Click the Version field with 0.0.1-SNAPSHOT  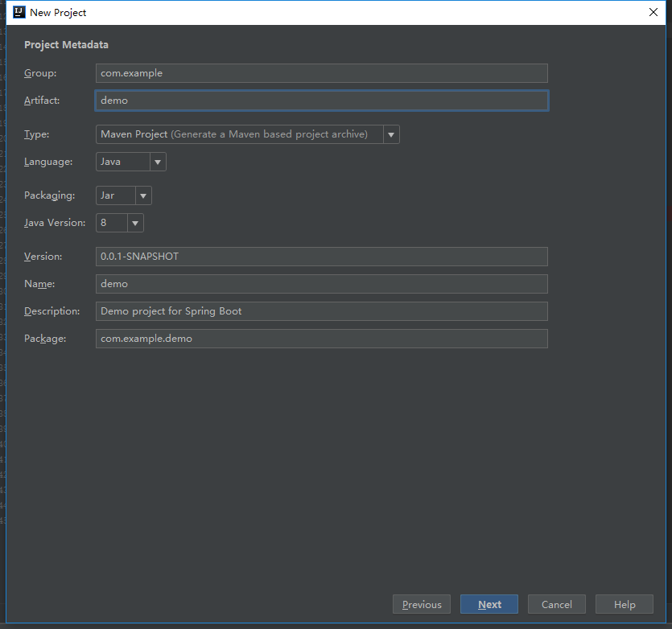[x=321, y=257]
